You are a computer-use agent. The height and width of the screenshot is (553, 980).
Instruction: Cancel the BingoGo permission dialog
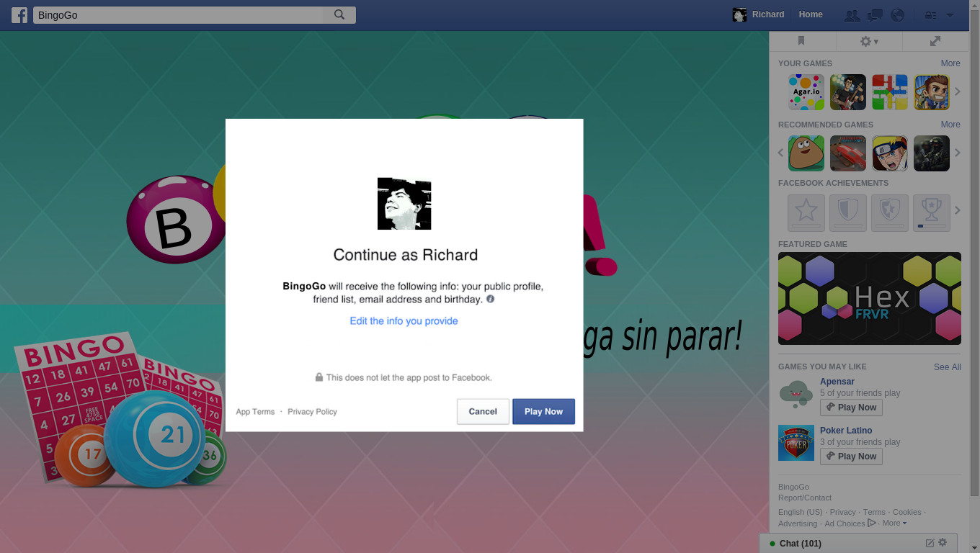point(483,412)
